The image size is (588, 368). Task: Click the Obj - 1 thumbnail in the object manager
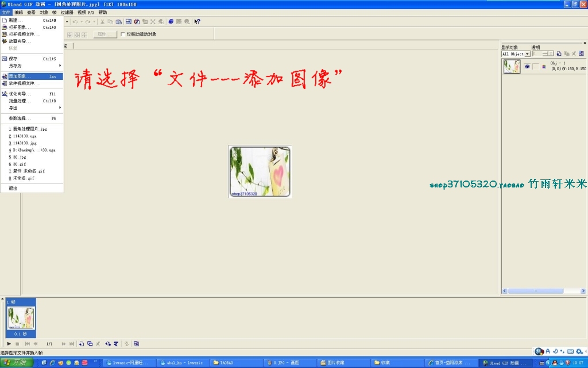click(x=512, y=67)
